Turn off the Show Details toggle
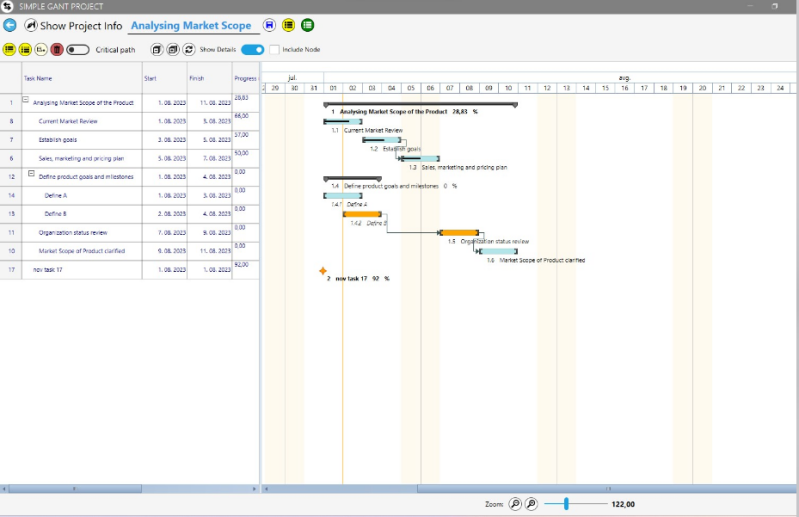The width and height of the screenshot is (799, 517). point(252,49)
